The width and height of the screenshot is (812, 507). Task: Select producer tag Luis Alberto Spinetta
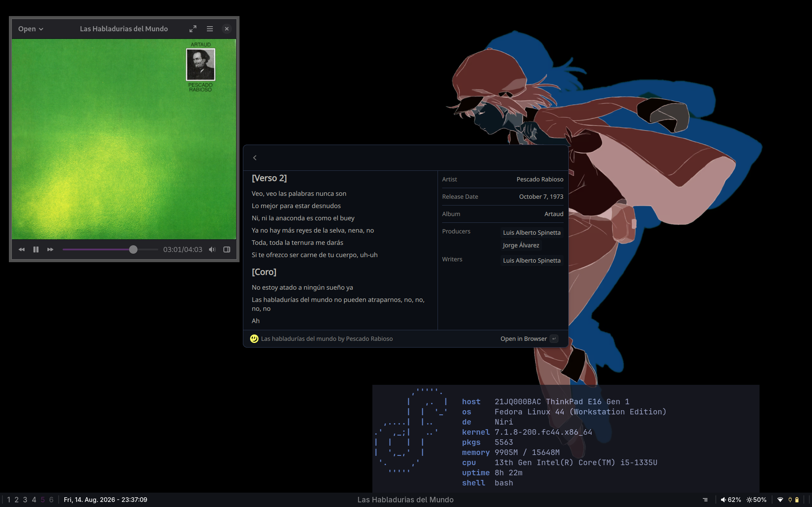(x=532, y=233)
